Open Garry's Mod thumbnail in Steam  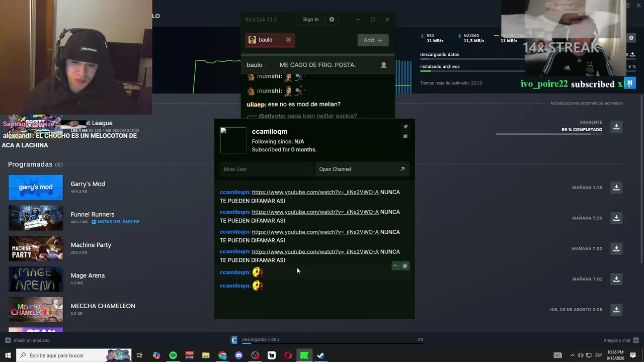coord(36,188)
